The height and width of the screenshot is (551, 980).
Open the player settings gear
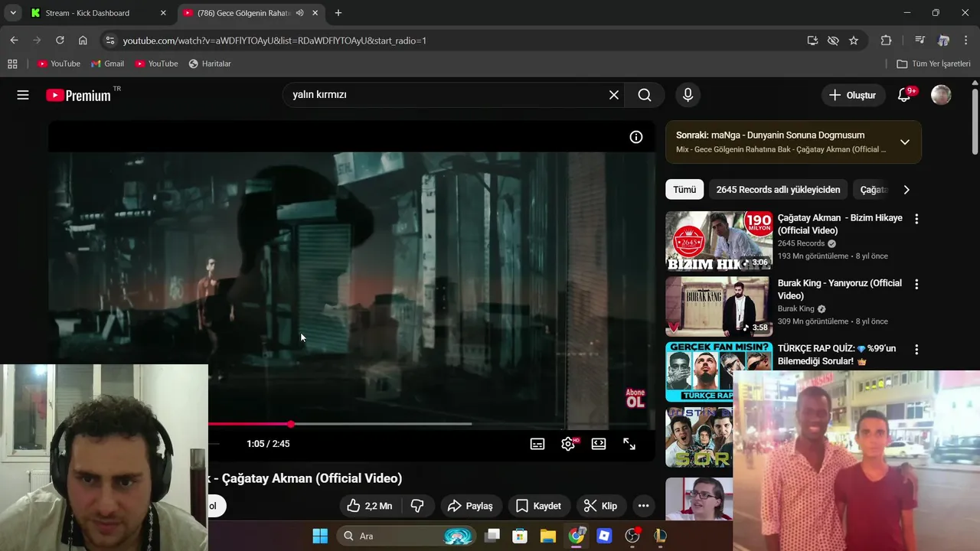[568, 444]
